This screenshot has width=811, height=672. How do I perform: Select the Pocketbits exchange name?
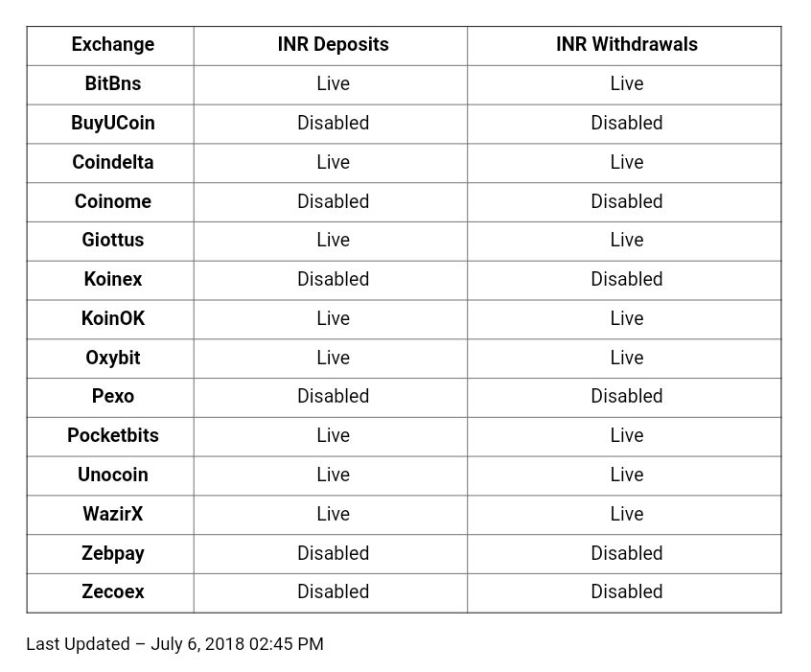click(113, 435)
